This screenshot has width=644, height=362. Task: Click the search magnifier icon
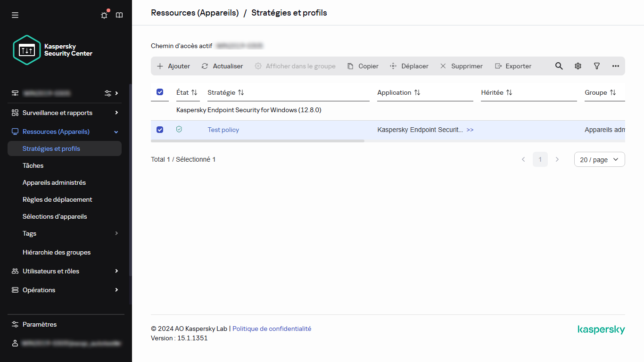pyautogui.click(x=559, y=66)
